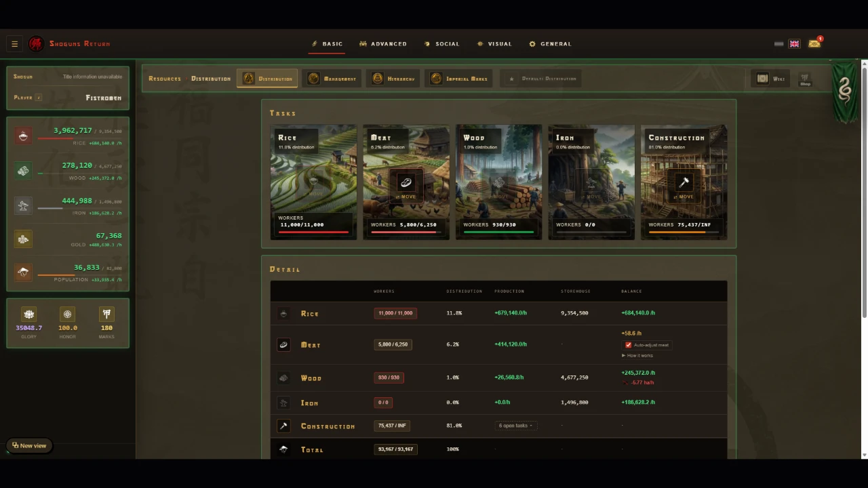Click the Meat icon in Detail table
868x488 pixels.
283,345
